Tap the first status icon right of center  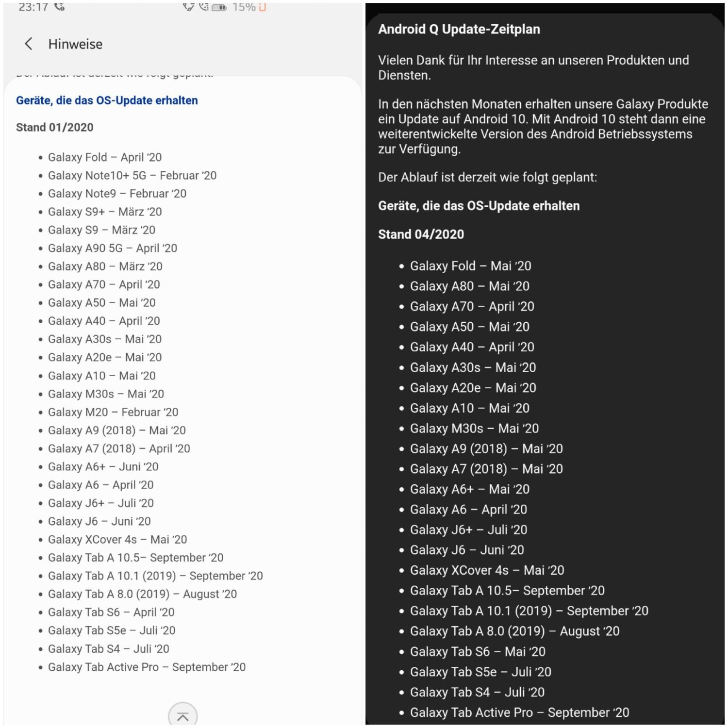188,6
